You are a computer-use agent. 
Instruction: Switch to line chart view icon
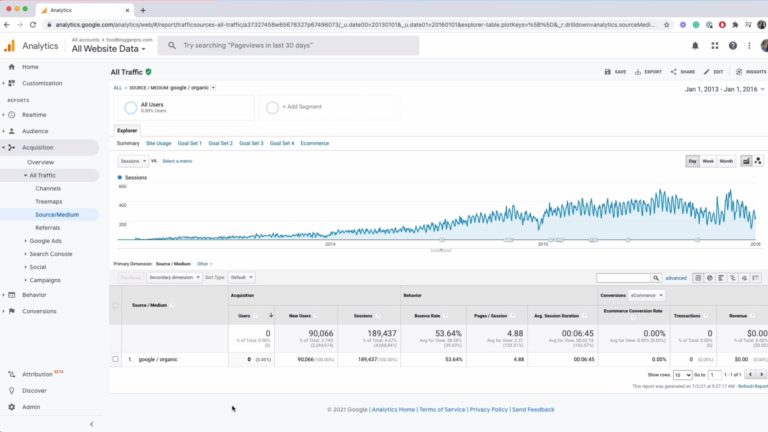click(x=746, y=161)
